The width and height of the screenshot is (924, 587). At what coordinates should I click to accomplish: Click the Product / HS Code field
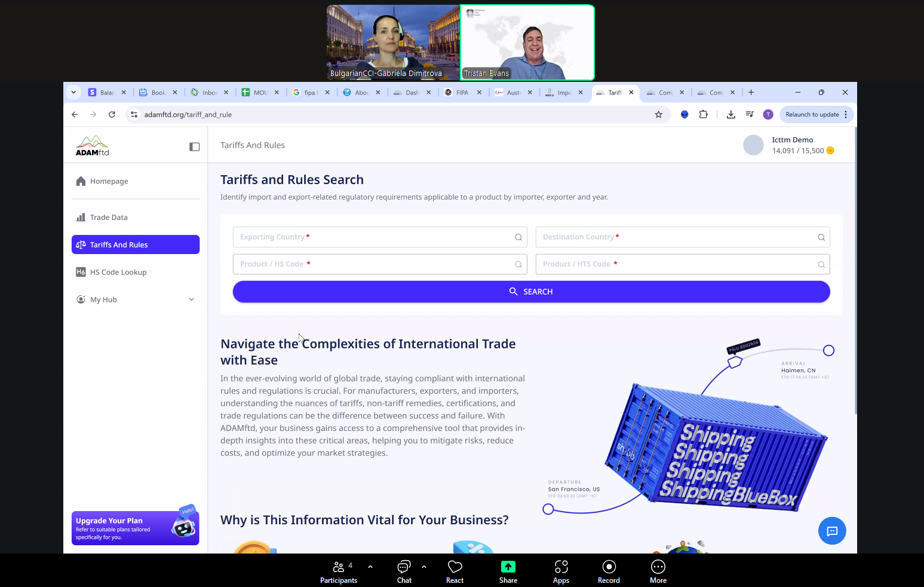380,264
